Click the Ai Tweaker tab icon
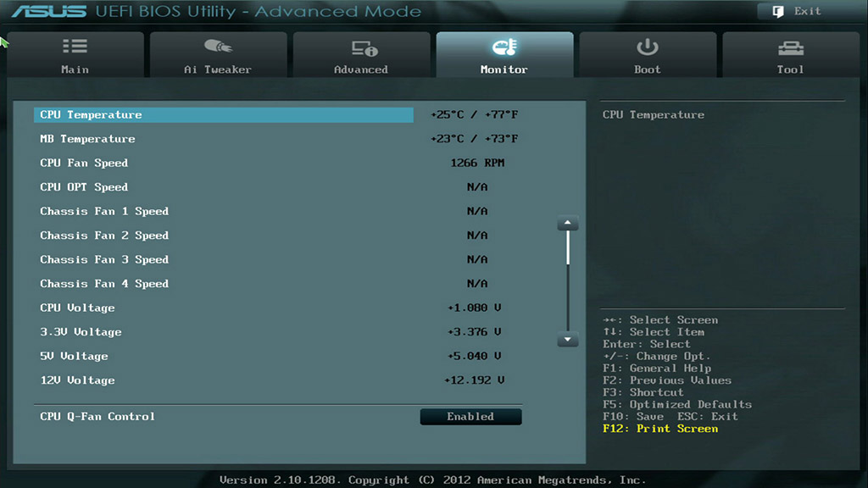Viewport: 868px width, 488px height. [218, 46]
